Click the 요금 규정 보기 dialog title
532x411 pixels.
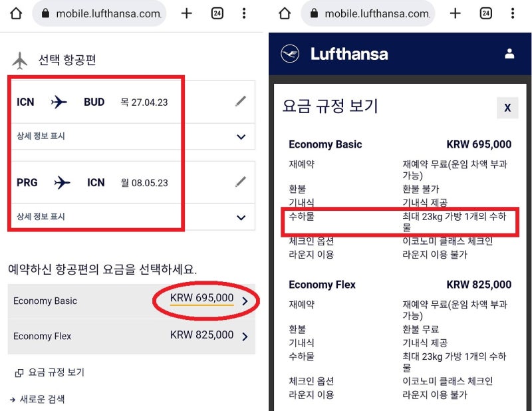330,106
